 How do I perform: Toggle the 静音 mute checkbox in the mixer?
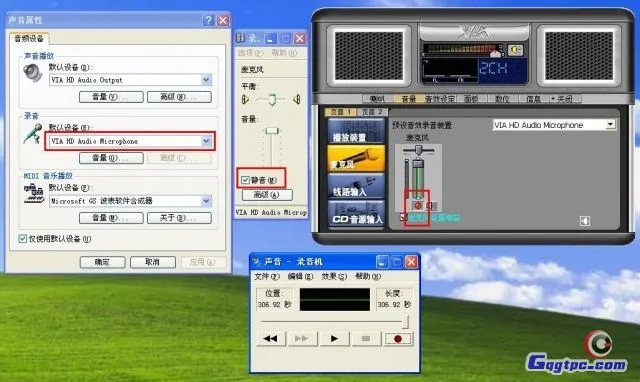pyautogui.click(x=245, y=180)
